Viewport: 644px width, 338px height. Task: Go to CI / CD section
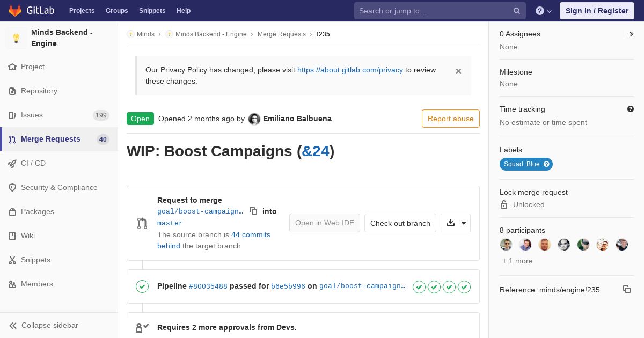point(33,163)
